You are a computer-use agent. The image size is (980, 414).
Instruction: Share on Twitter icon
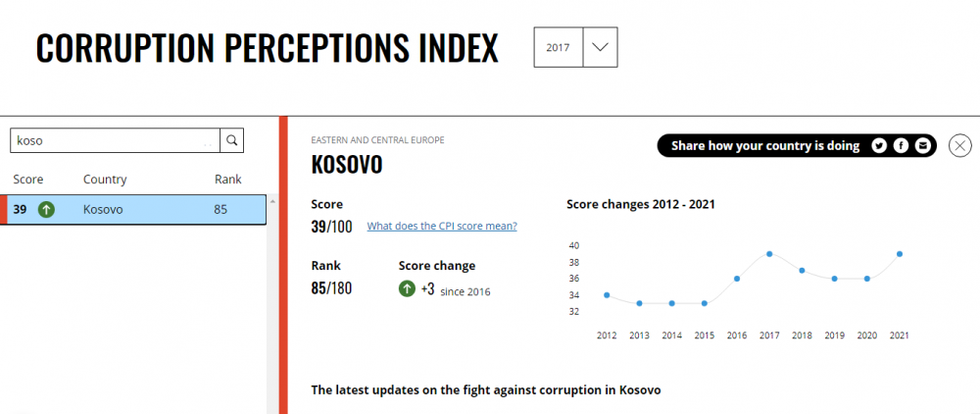tap(879, 146)
